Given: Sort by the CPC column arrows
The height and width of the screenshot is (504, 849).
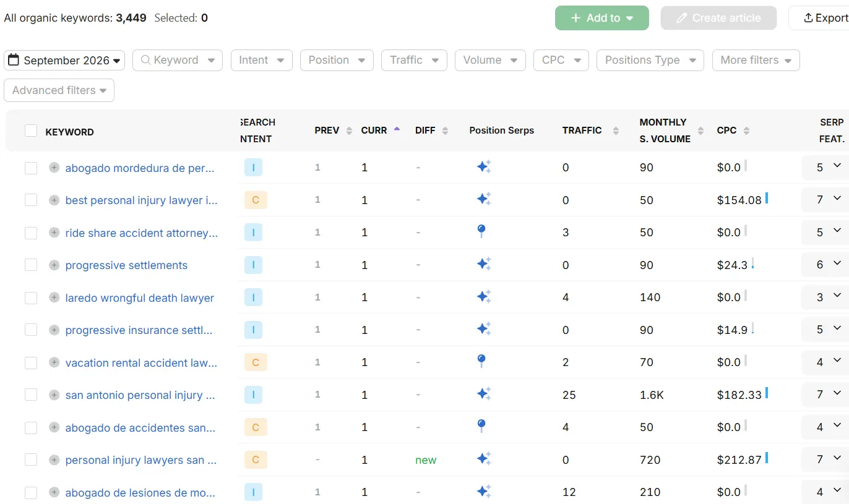Looking at the screenshot, I should pyautogui.click(x=746, y=130).
